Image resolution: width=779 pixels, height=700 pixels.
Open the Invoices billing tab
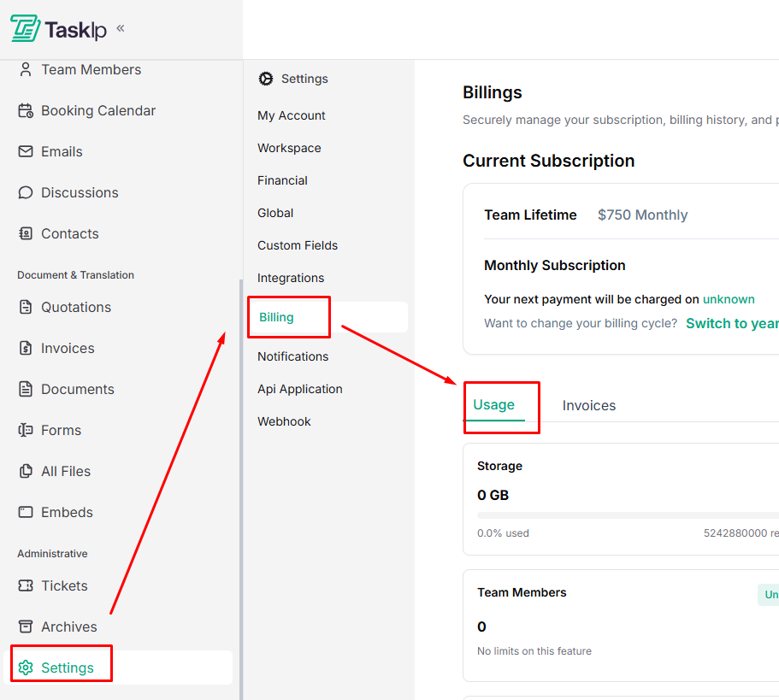click(x=588, y=404)
